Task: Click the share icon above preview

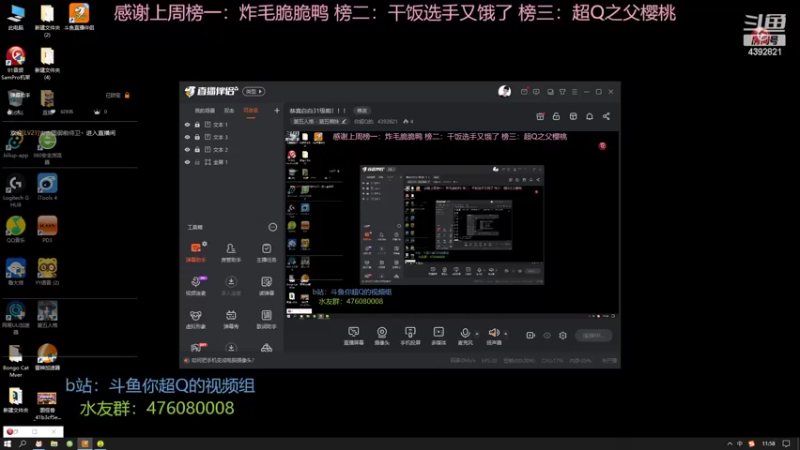Action: point(606,116)
